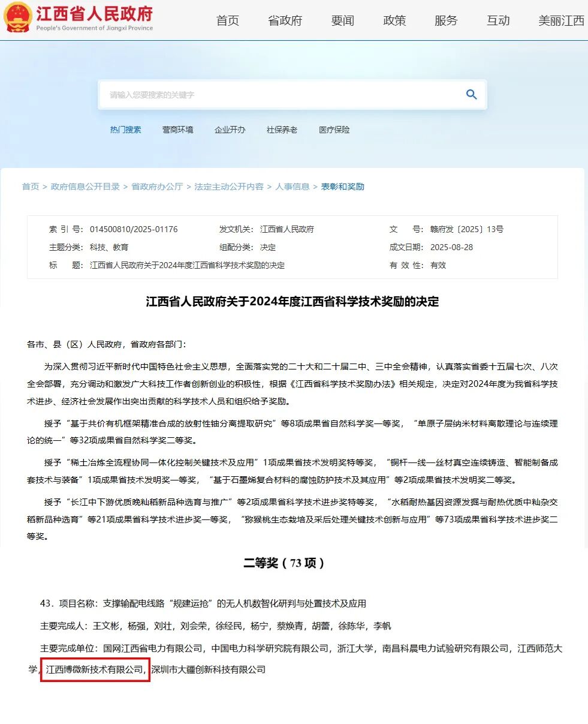The width and height of the screenshot is (588, 724).
Task: Navigate to 省政府办公厅 via breadcrumb
Action: click(157, 187)
